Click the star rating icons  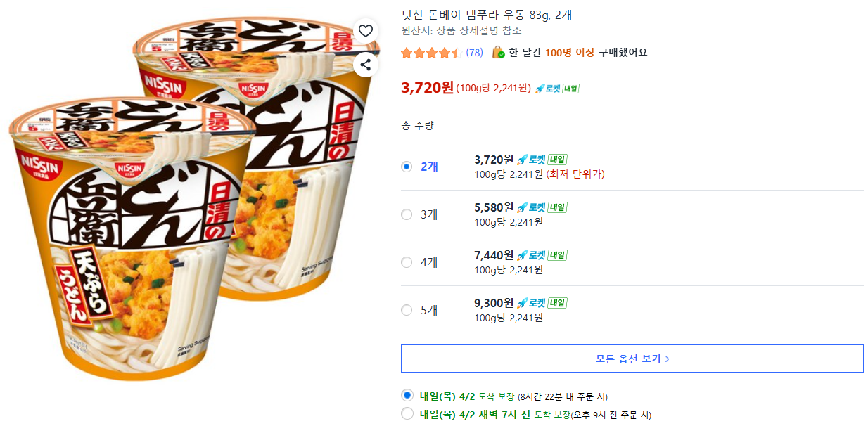(x=430, y=53)
